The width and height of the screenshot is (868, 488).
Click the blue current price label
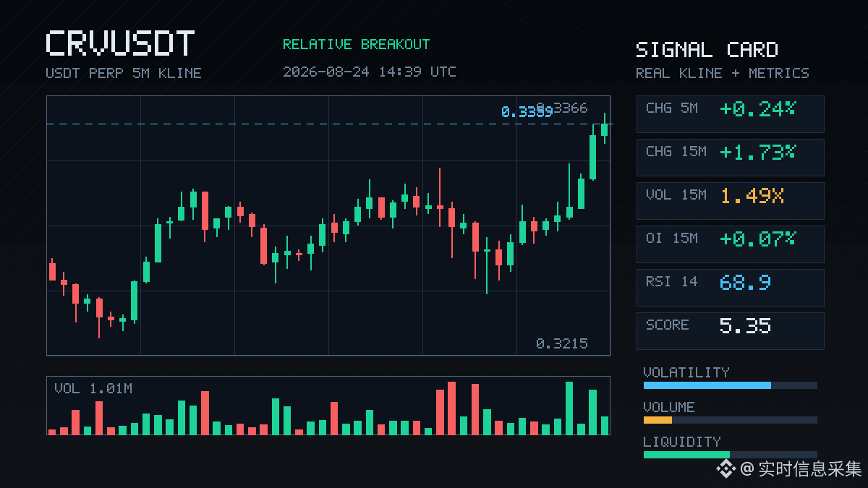click(x=527, y=111)
